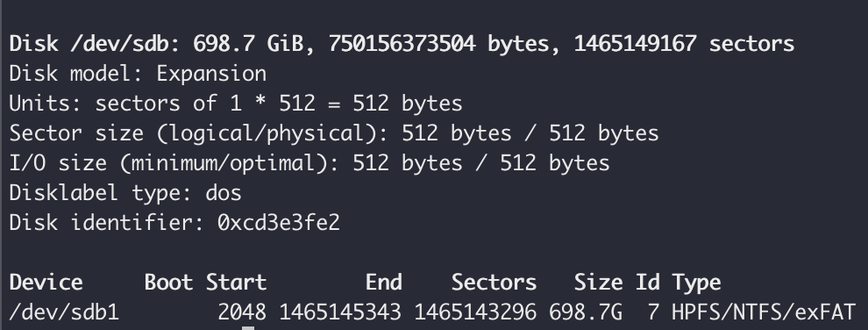Click the disk model name Expansion
The width and height of the screenshot is (868, 330).
(x=211, y=75)
